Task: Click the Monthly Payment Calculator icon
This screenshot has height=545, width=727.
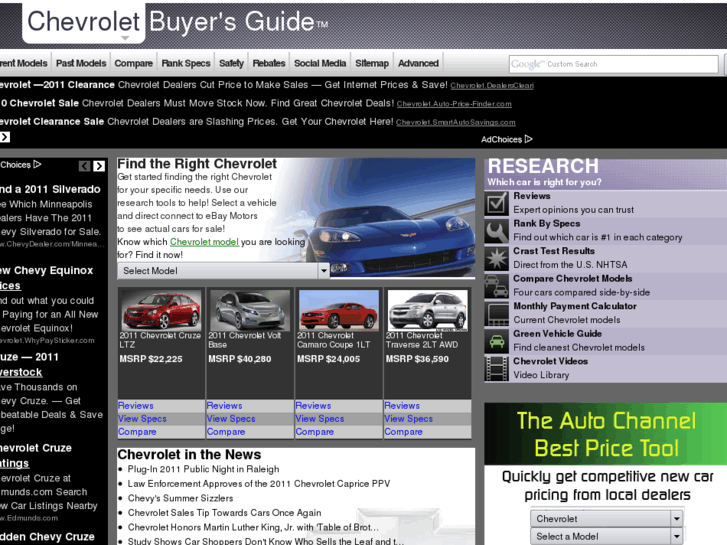Action: pos(497,314)
